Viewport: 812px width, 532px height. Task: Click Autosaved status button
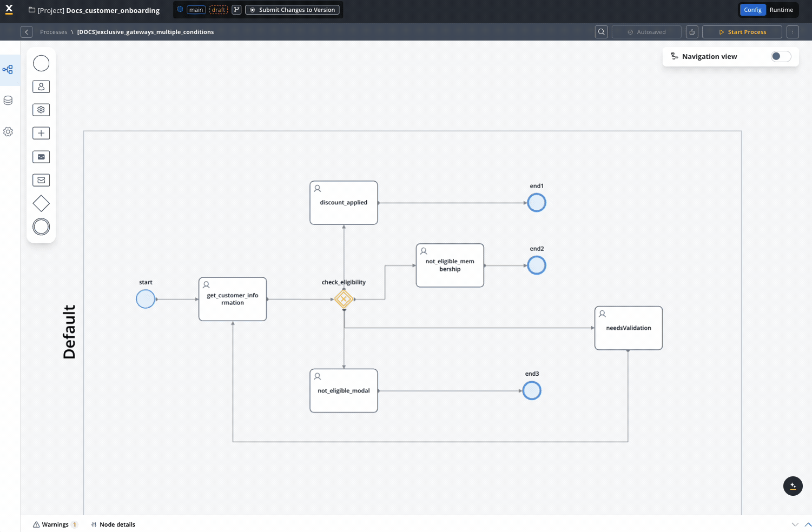(x=646, y=32)
